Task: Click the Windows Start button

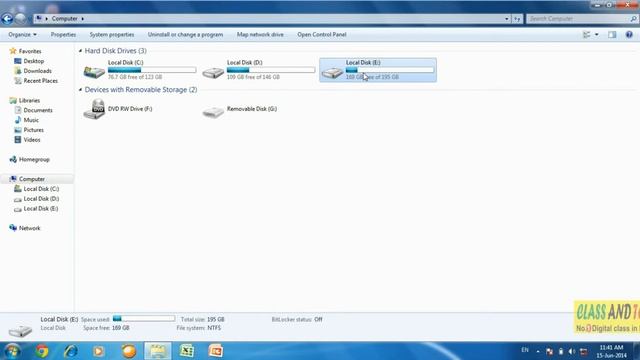Action: click(x=12, y=351)
